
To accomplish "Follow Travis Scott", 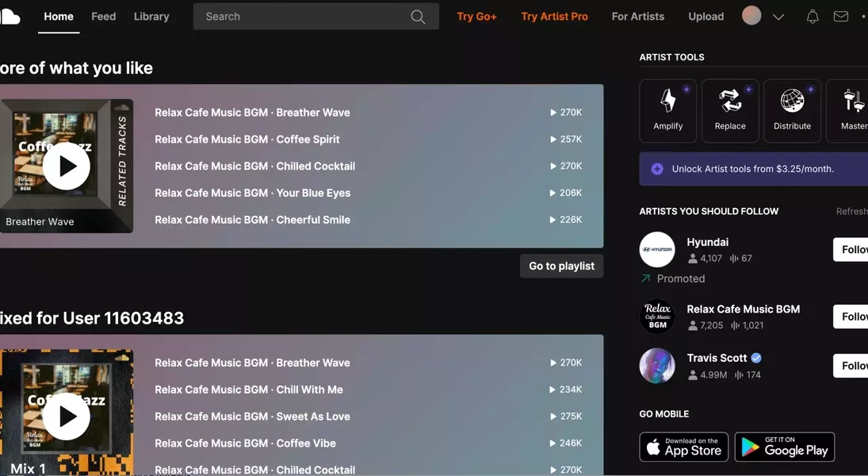I will point(851,366).
